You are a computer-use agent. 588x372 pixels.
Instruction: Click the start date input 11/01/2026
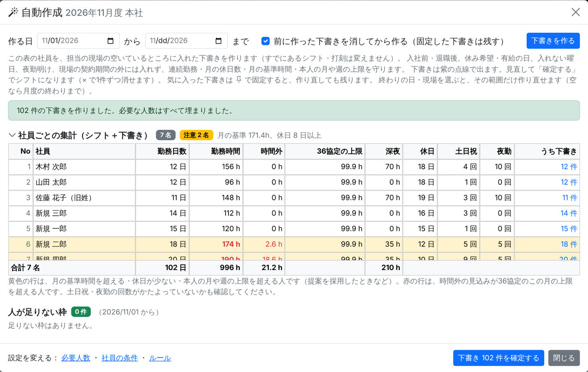[79, 41]
